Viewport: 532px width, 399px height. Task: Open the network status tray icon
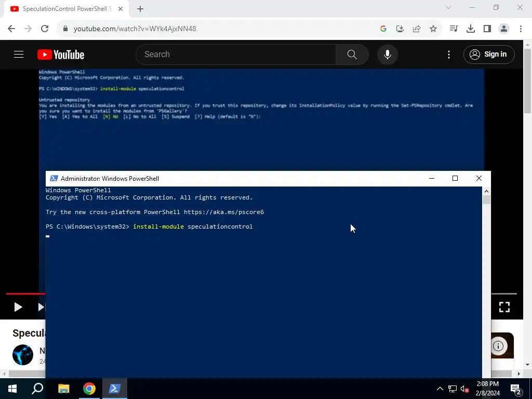tap(453, 389)
